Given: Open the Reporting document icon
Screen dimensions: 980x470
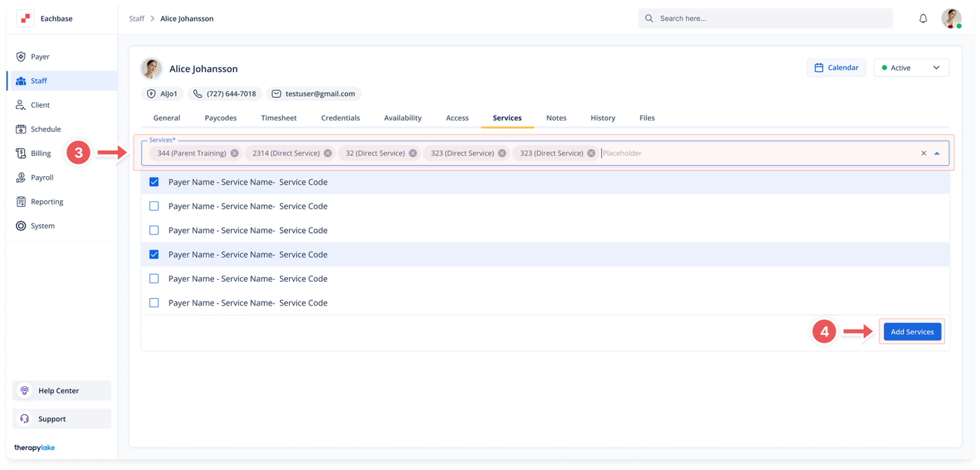Looking at the screenshot, I should [21, 201].
